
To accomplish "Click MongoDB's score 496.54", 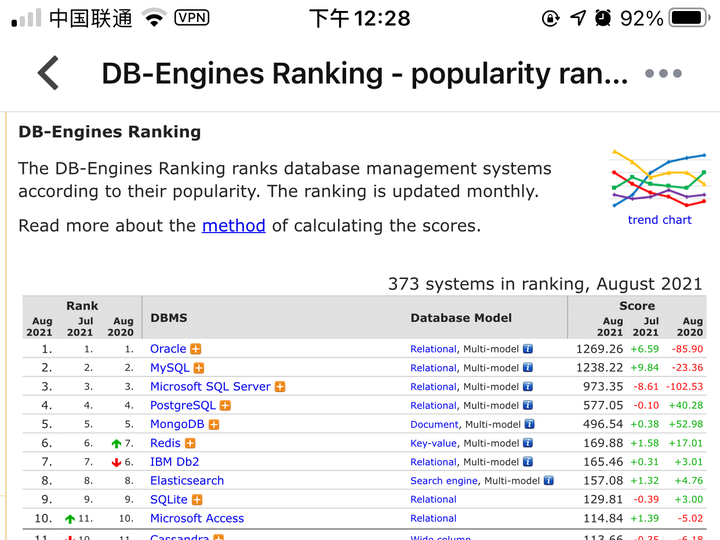I will 603,424.
